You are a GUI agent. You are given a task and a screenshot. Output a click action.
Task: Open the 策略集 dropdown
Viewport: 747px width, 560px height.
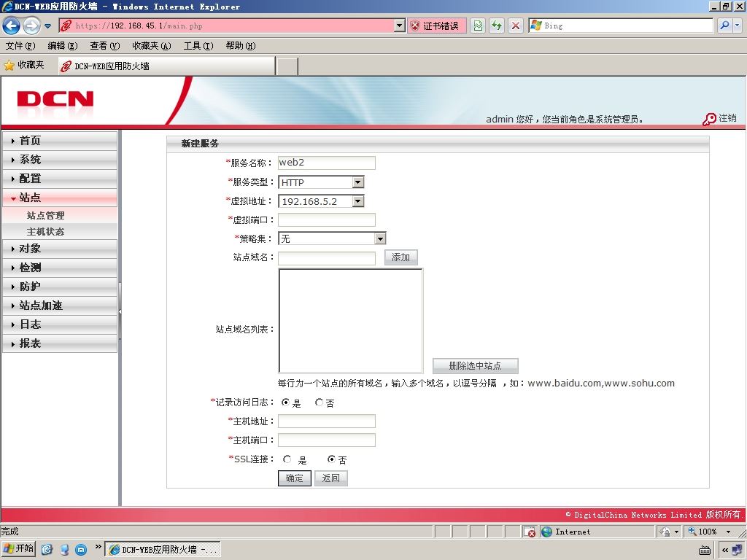click(332, 238)
